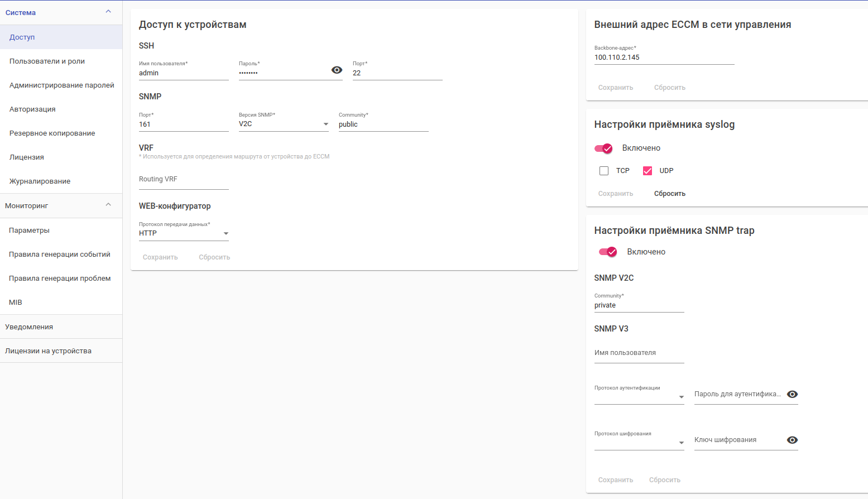Open the WEB-конфигуратор protocol dropdown
Screen dimensions: 868x499
(184, 233)
